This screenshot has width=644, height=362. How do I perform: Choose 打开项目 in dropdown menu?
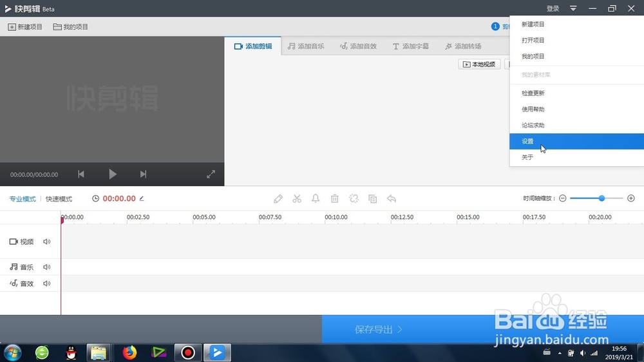click(576, 41)
